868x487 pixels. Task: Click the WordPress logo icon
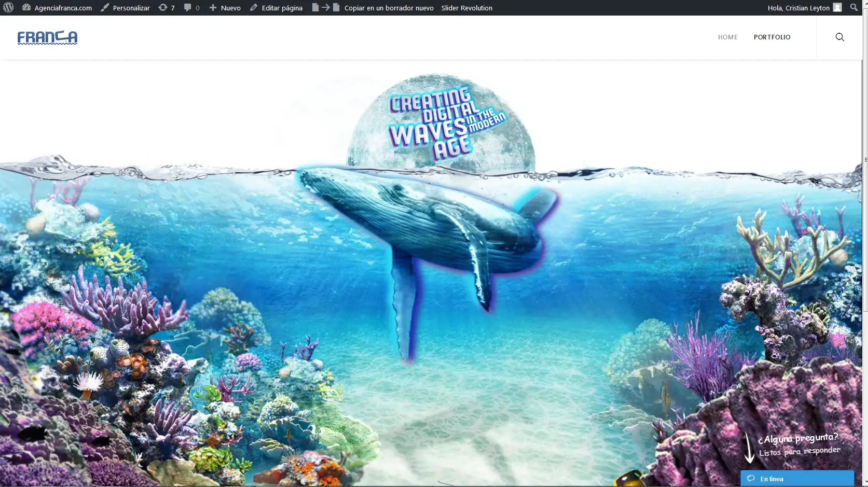[8, 8]
